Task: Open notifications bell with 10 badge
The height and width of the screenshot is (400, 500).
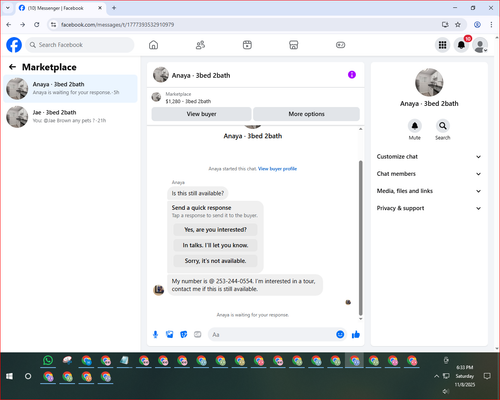Action: [461, 45]
